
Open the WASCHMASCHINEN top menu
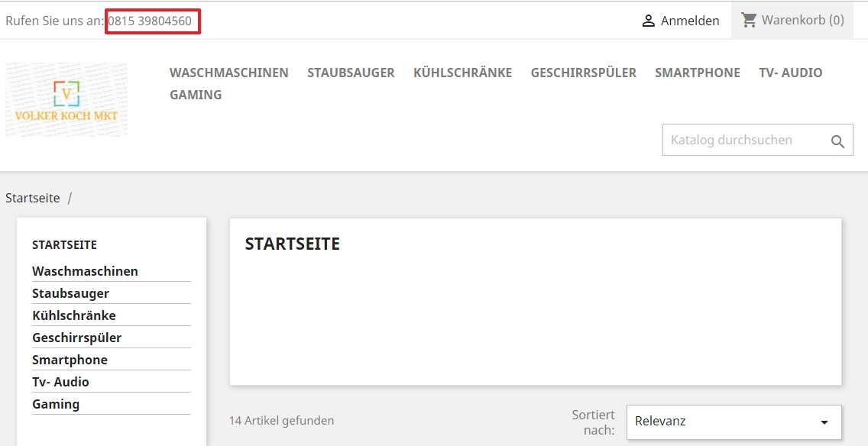229,73
